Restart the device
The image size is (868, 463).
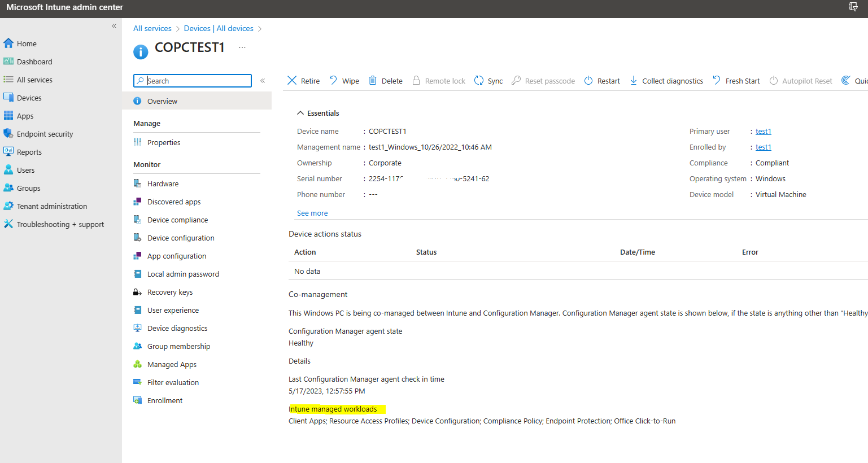[x=602, y=81]
